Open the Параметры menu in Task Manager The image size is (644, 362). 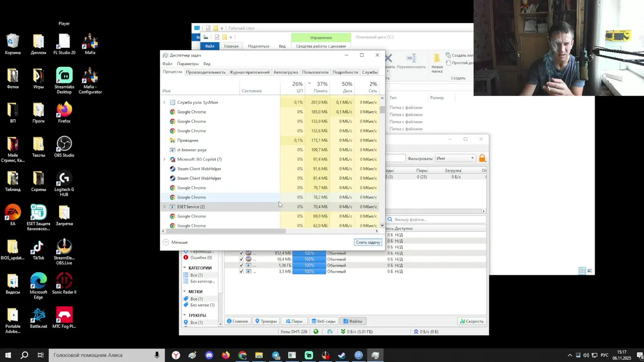click(x=188, y=64)
